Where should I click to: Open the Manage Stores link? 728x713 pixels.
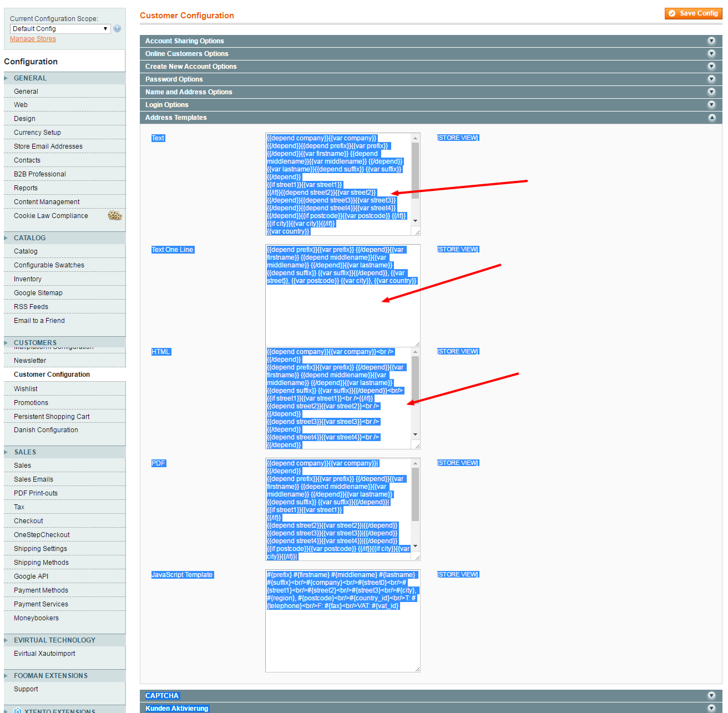(33, 38)
